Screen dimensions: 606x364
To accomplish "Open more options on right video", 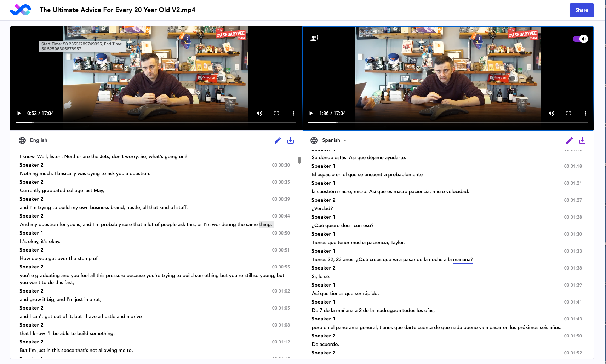I will (585, 113).
